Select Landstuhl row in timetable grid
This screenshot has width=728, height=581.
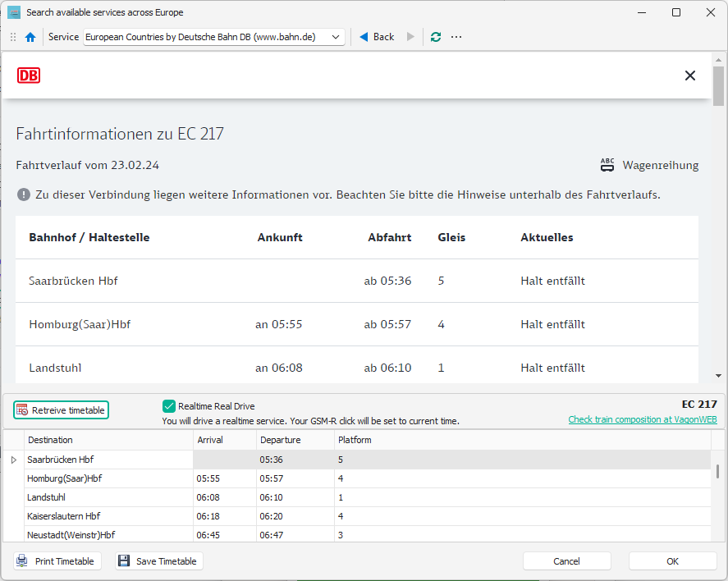click(357, 497)
